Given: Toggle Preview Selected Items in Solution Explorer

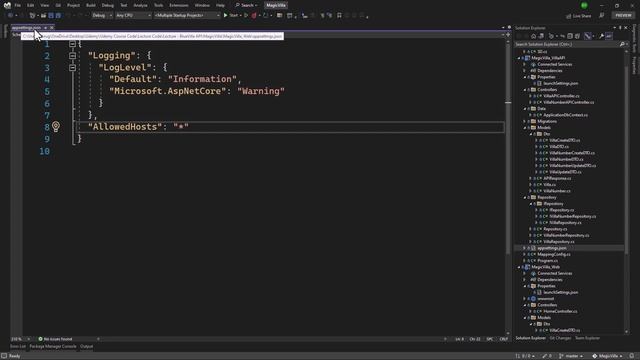Looking at the screenshot, I should pyautogui.click(x=609, y=36).
